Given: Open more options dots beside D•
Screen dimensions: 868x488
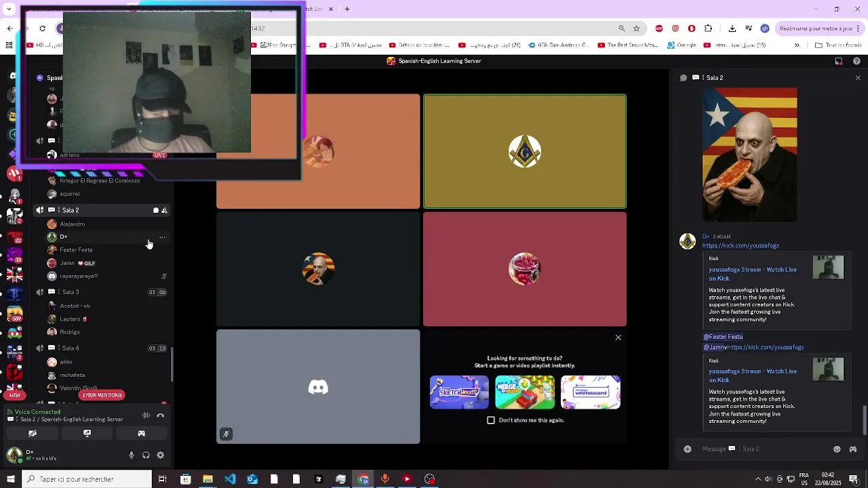Looking at the screenshot, I should 162,237.
